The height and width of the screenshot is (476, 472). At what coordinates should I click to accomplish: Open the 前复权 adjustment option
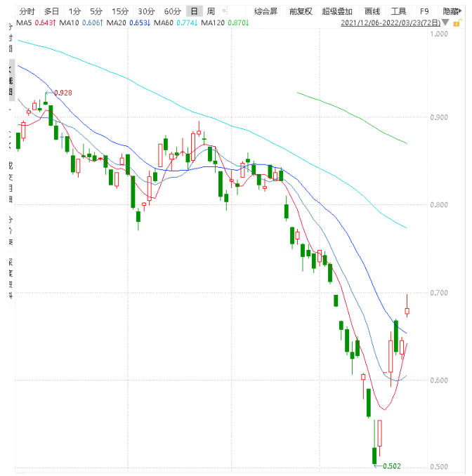[301, 11]
